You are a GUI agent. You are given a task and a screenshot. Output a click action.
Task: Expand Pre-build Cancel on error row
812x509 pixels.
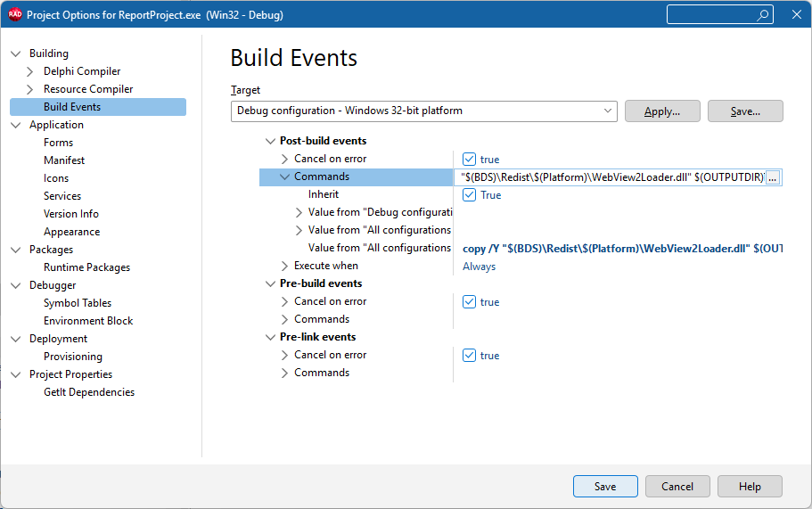(284, 301)
